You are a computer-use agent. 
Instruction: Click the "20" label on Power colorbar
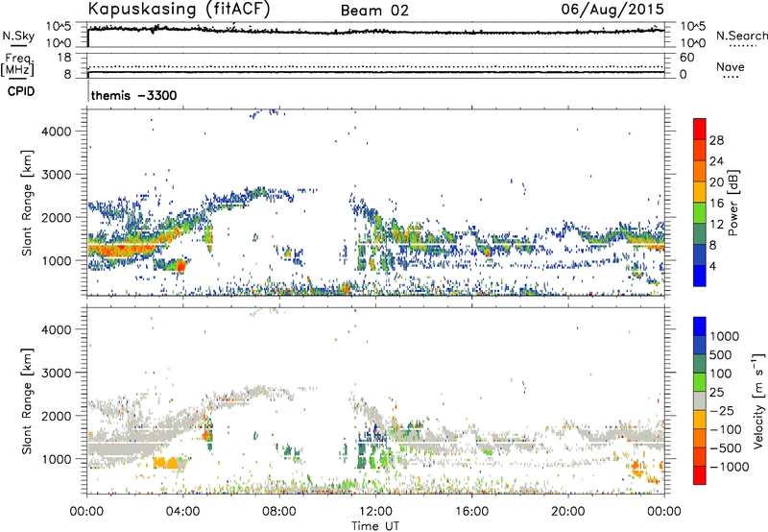point(716,182)
